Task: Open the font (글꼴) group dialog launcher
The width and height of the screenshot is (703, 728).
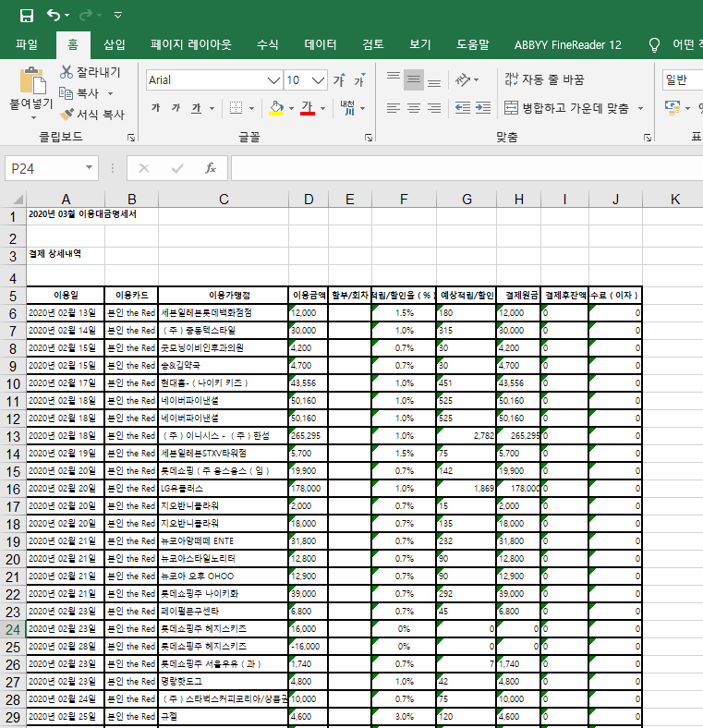Action: point(369,138)
